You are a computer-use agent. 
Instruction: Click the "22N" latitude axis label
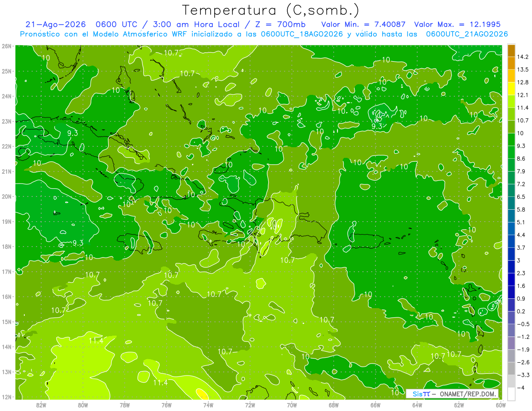point(6,146)
